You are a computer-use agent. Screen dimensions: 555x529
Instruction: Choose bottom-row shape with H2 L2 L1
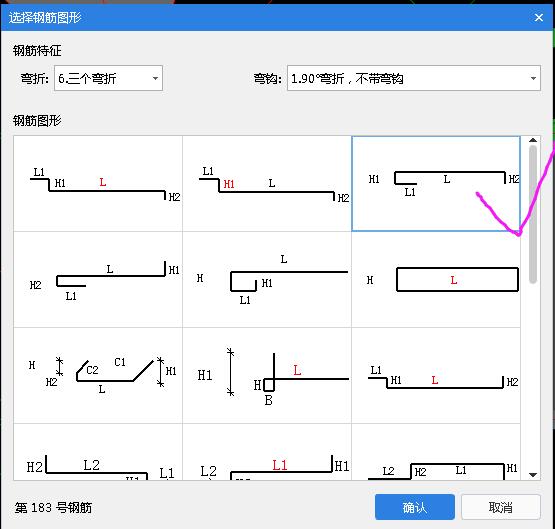pos(98,452)
